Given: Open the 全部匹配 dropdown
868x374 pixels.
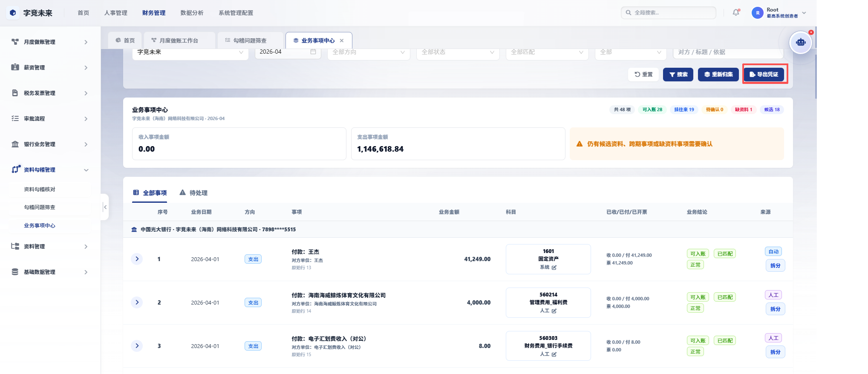Looking at the screenshot, I should coord(547,52).
